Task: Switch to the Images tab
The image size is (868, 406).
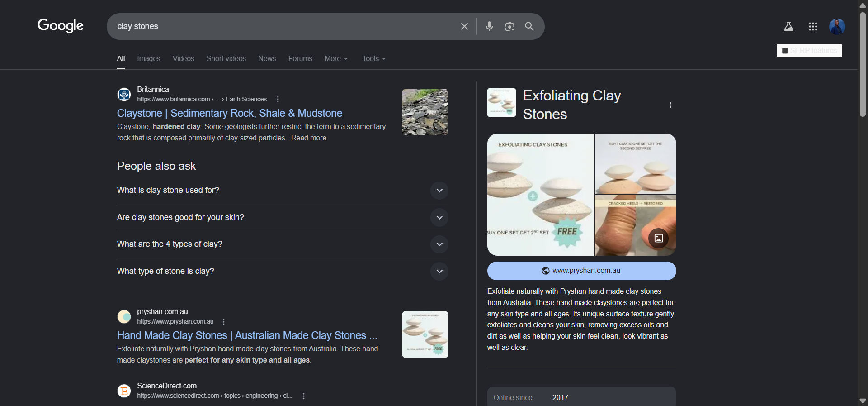Action: click(x=149, y=59)
